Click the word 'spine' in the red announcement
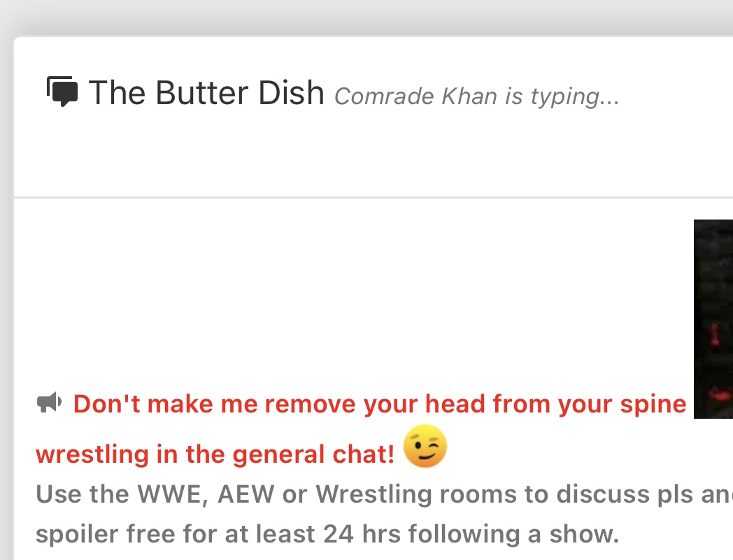This screenshot has height=560, width=733. (655, 404)
